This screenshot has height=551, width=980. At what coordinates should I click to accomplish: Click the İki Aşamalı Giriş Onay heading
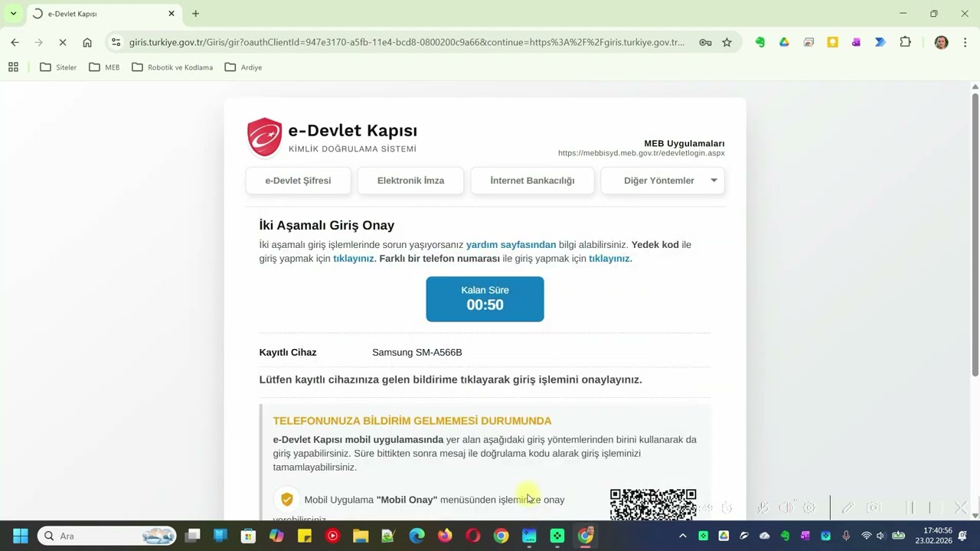327,226
